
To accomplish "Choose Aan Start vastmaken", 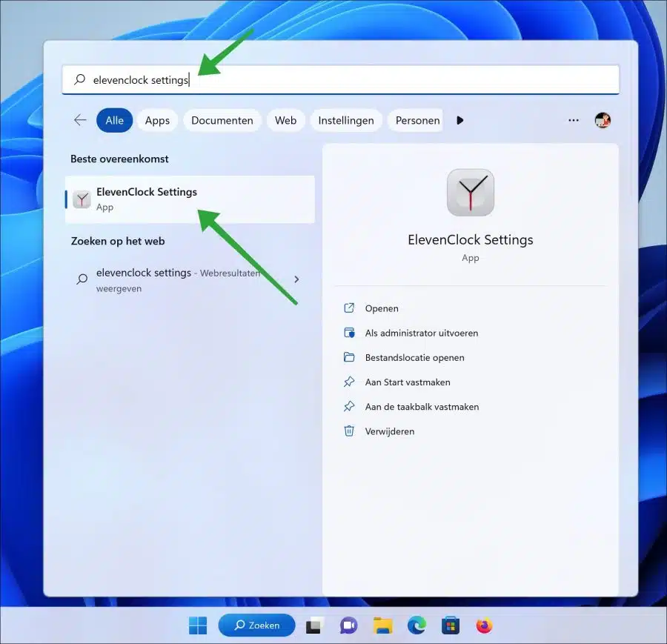I will point(408,382).
